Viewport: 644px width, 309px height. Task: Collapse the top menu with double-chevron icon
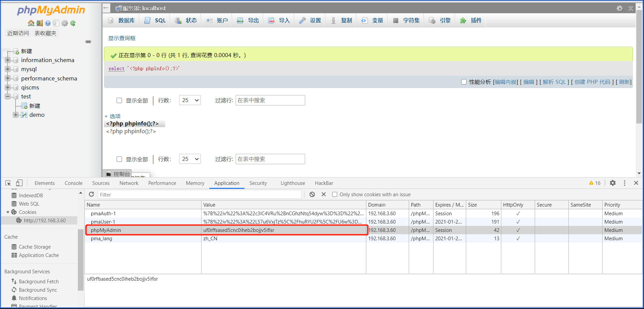pyautogui.click(x=631, y=8)
